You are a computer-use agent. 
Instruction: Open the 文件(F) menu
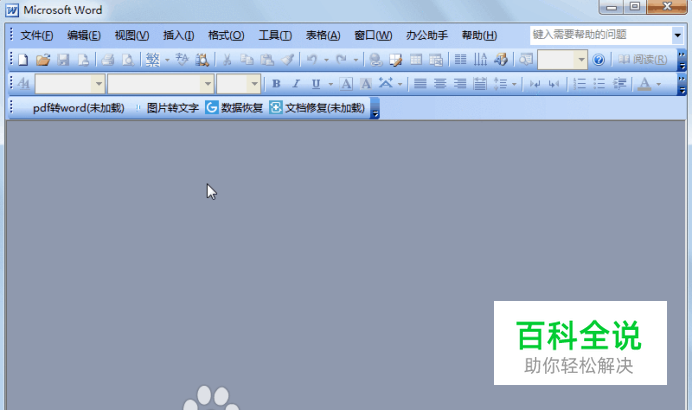point(37,35)
